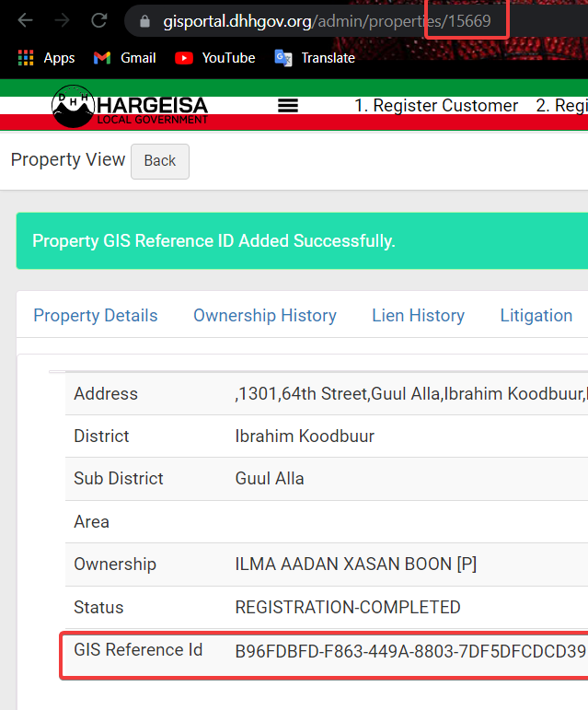Open the Gmail bookmark
Image resolution: width=588 pixels, height=710 pixels.
point(125,58)
